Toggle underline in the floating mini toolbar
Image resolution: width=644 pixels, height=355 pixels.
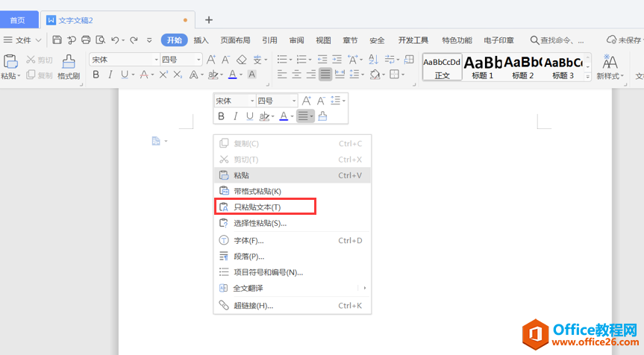(248, 116)
